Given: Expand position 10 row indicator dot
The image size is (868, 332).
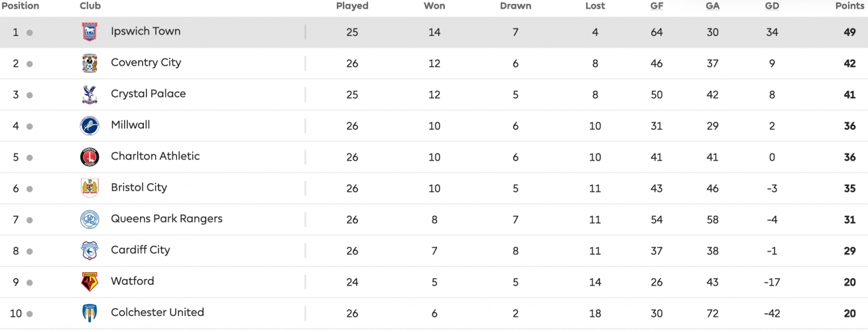Looking at the screenshot, I should click(x=30, y=313).
